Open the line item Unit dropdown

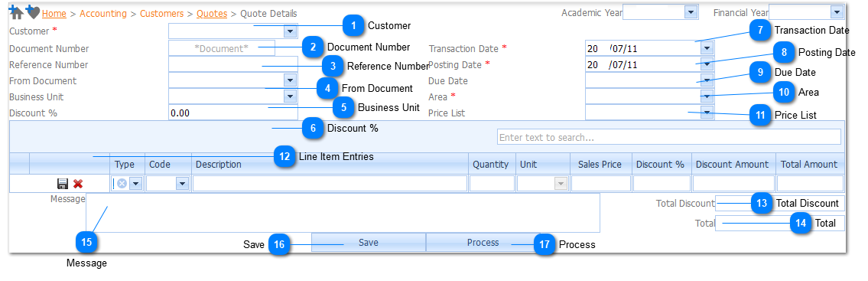[x=561, y=184]
